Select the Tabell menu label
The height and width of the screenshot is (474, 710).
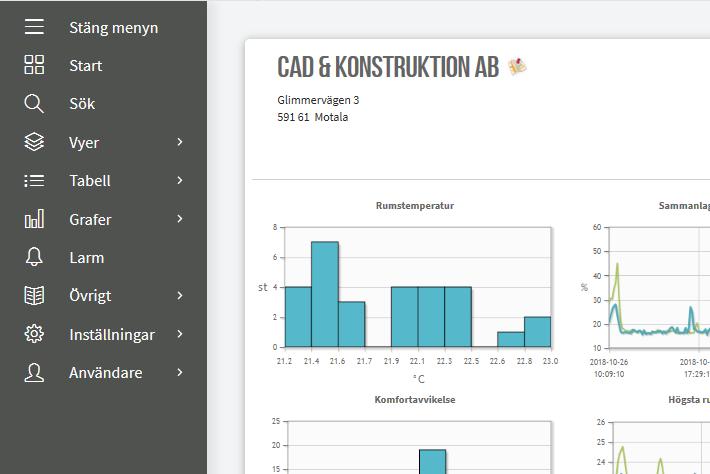click(90, 181)
